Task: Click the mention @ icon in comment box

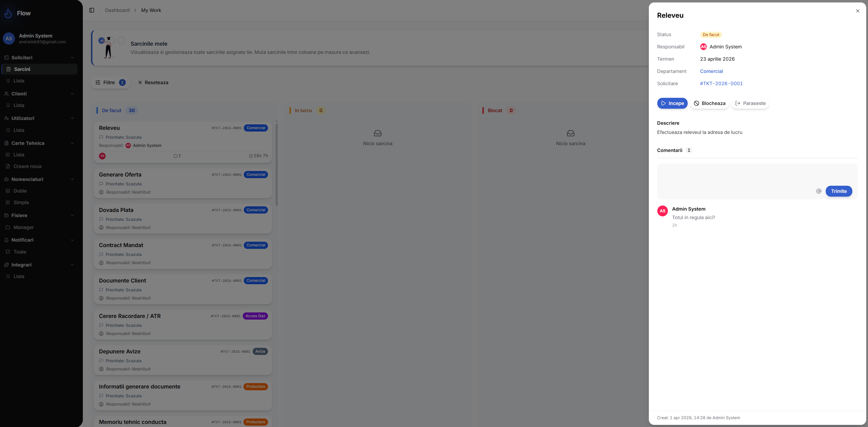Action: click(x=819, y=191)
